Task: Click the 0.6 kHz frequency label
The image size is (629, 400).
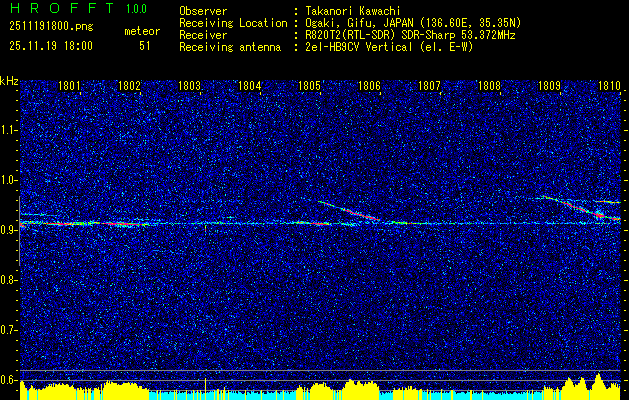Action: [9, 380]
